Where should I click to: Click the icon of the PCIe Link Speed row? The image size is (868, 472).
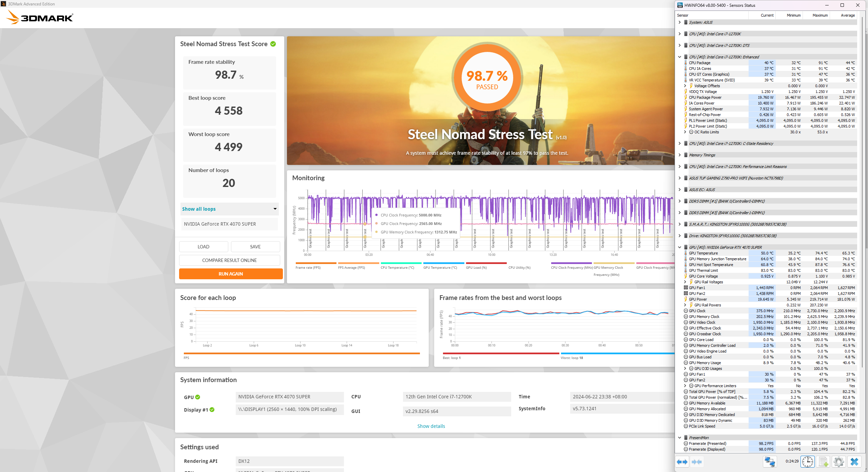(686, 426)
